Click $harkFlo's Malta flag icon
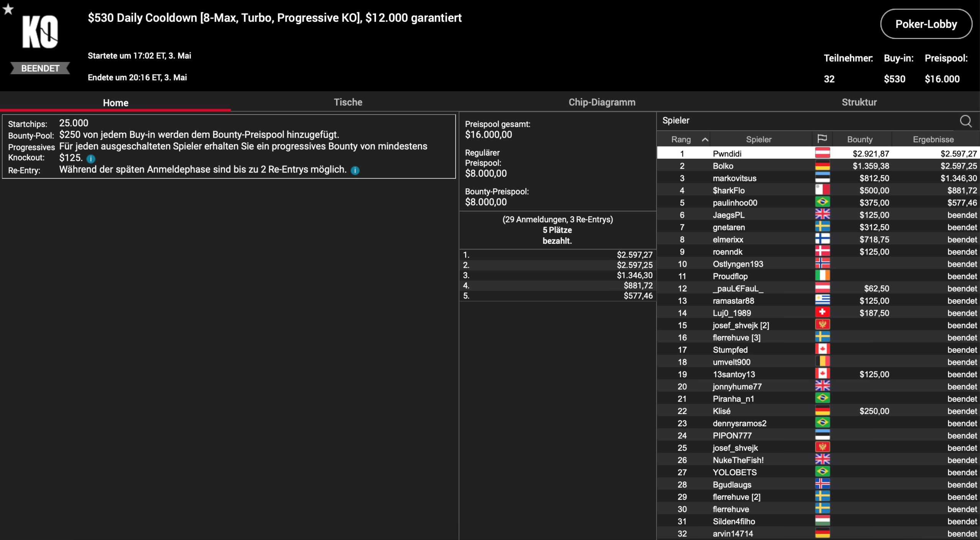The height and width of the screenshot is (540, 980). (x=822, y=190)
